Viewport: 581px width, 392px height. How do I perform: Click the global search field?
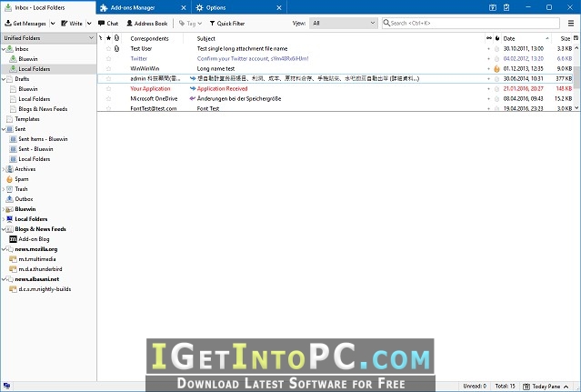[x=471, y=23]
